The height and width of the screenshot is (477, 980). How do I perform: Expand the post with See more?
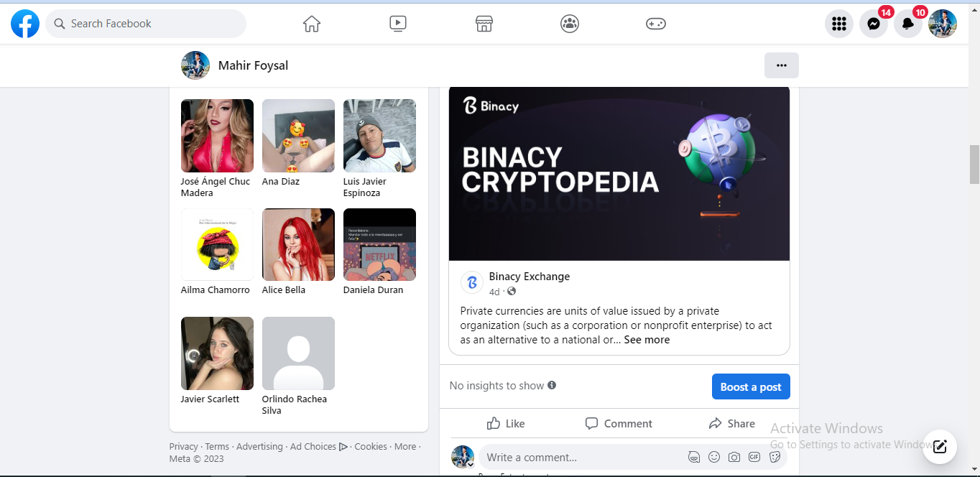click(x=647, y=340)
